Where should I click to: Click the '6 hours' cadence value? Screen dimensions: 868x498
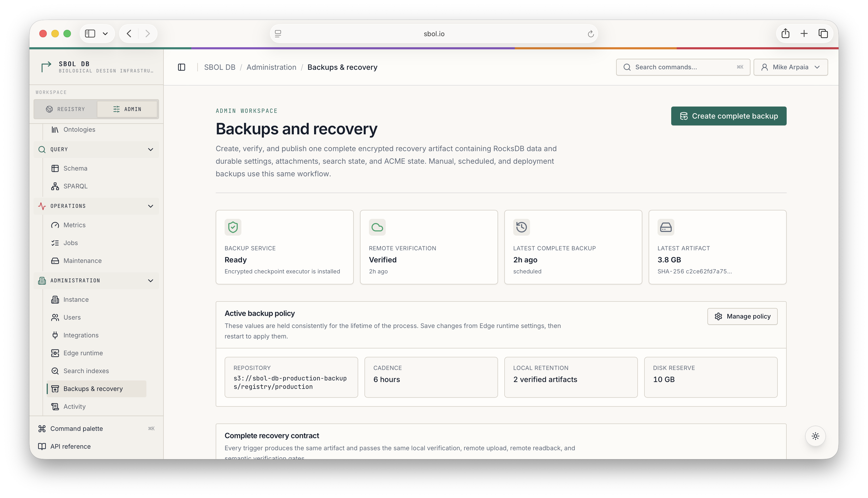coord(387,379)
